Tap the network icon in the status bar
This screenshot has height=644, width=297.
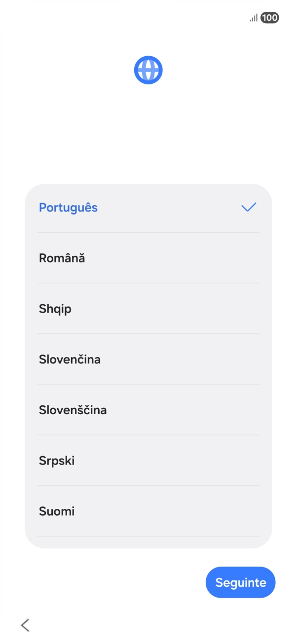click(253, 17)
